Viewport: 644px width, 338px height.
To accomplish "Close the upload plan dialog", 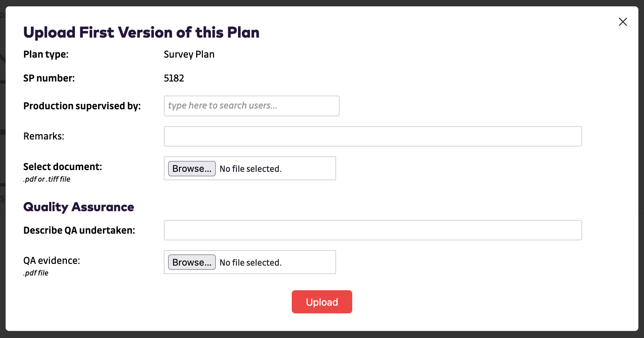I will (x=623, y=22).
